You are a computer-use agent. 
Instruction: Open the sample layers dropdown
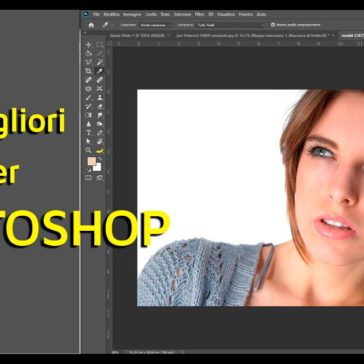(x=230, y=25)
